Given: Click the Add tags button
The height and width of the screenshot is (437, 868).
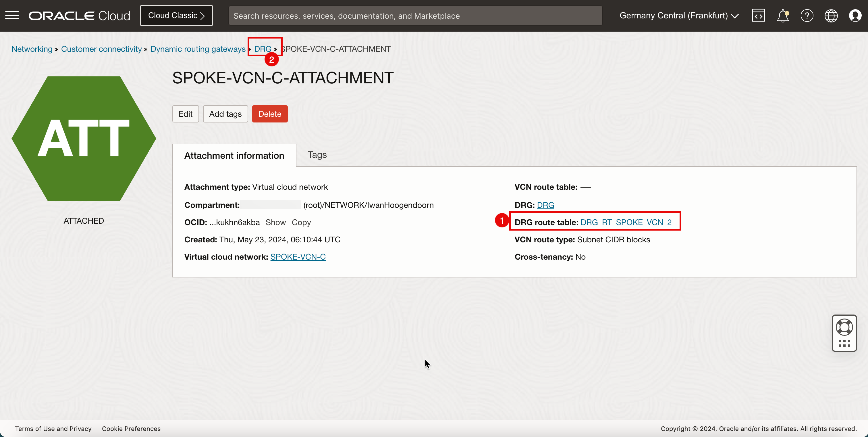Looking at the screenshot, I should [225, 114].
